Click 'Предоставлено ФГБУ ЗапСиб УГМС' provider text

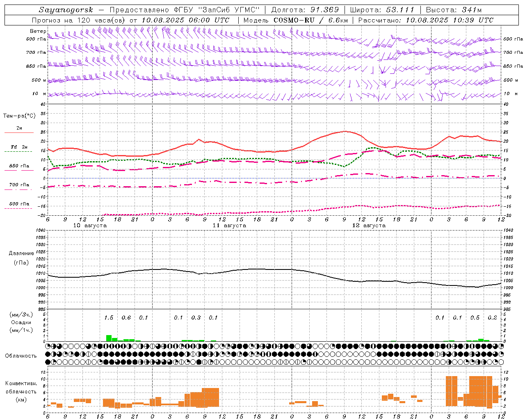(185, 10)
